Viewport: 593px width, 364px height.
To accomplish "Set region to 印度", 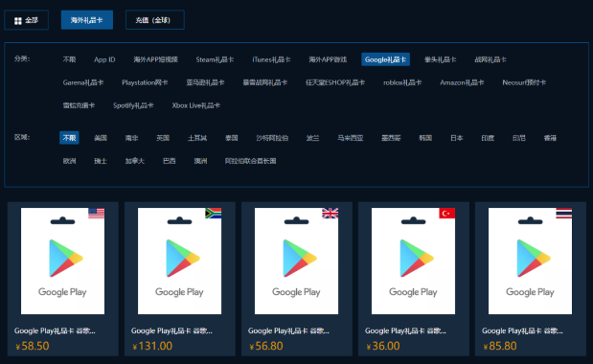I will pos(488,138).
